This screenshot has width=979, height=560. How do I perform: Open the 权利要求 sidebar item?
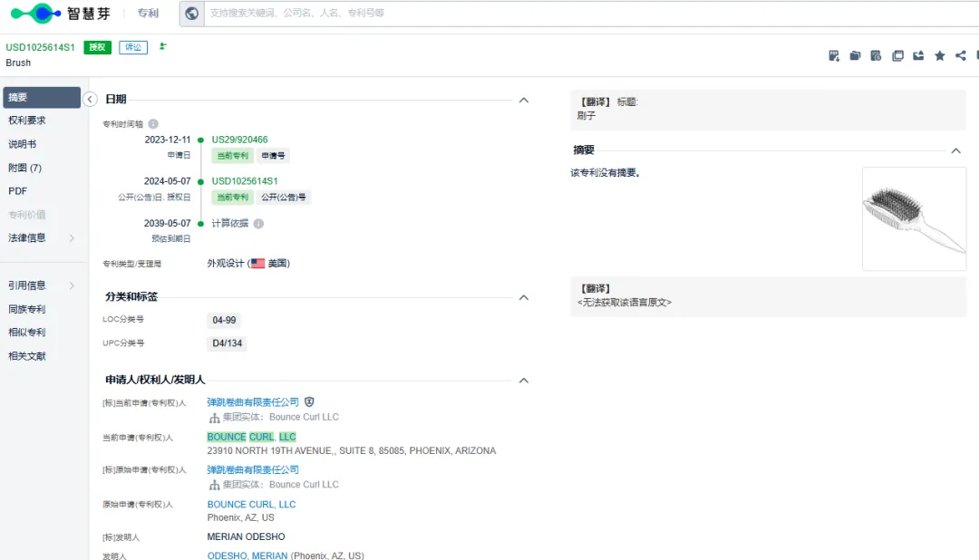click(x=27, y=121)
